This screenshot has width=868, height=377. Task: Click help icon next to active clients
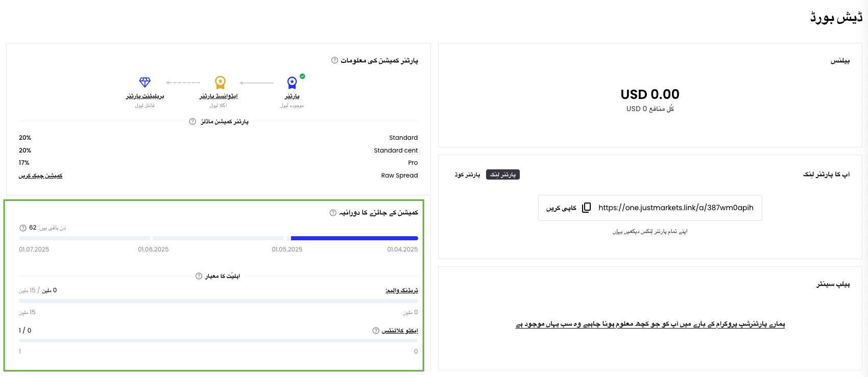click(x=376, y=331)
